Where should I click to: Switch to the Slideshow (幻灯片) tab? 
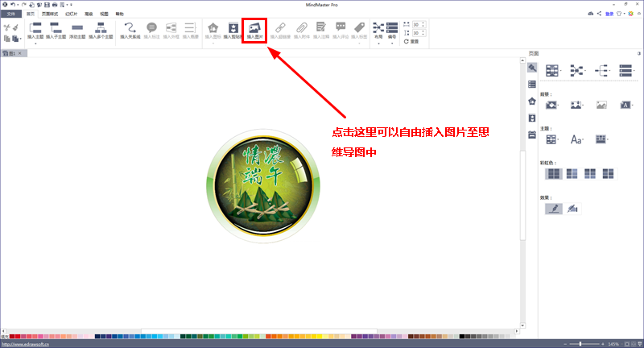point(72,14)
